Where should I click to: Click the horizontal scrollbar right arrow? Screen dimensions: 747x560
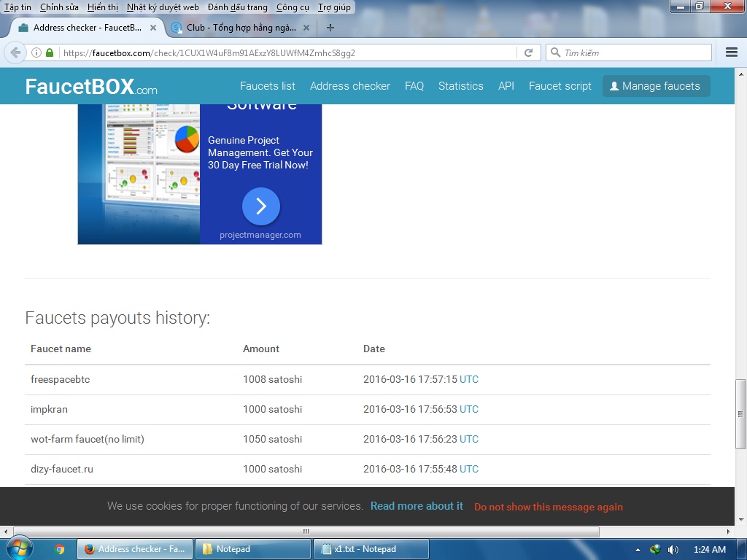pyautogui.click(x=729, y=532)
